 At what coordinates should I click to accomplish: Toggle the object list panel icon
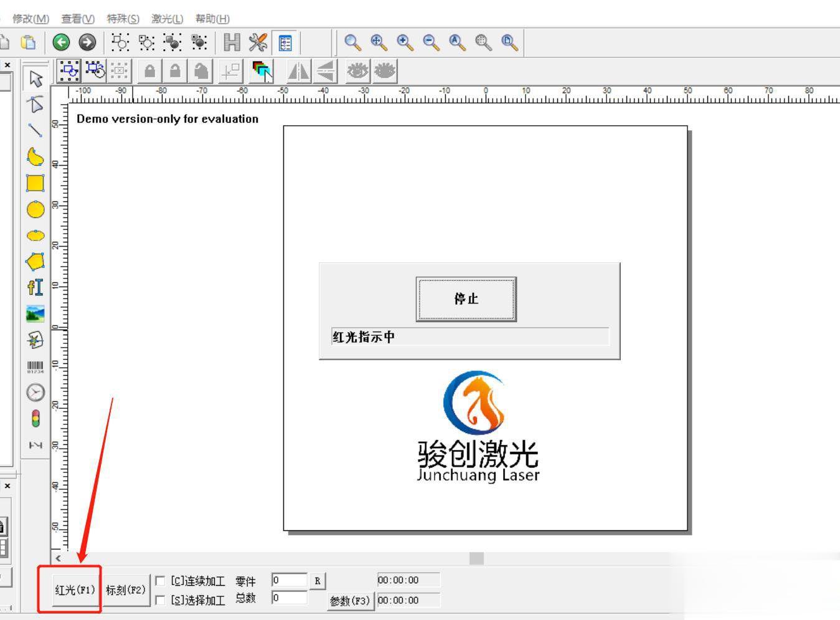pyautogui.click(x=285, y=42)
